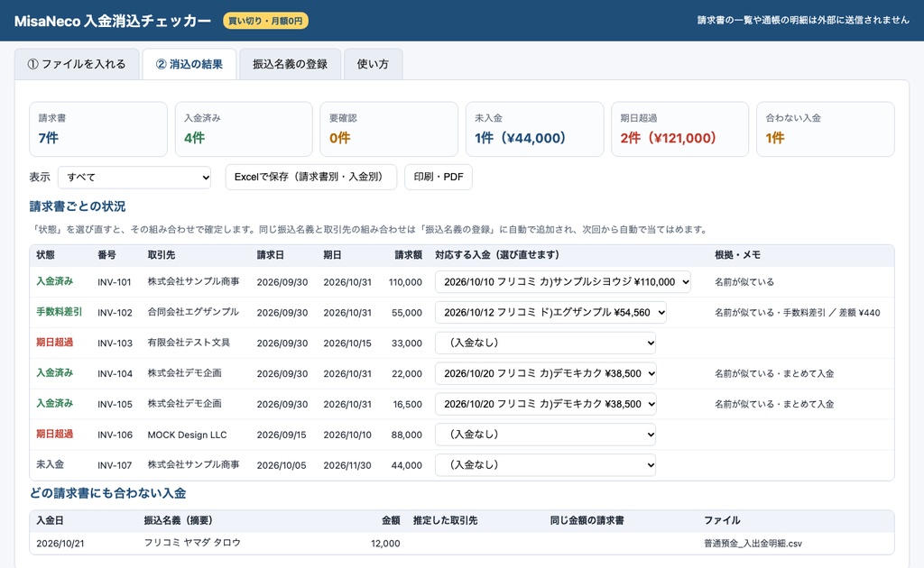
Task: Open the payment dropdown for INV-104
Action: point(546,374)
